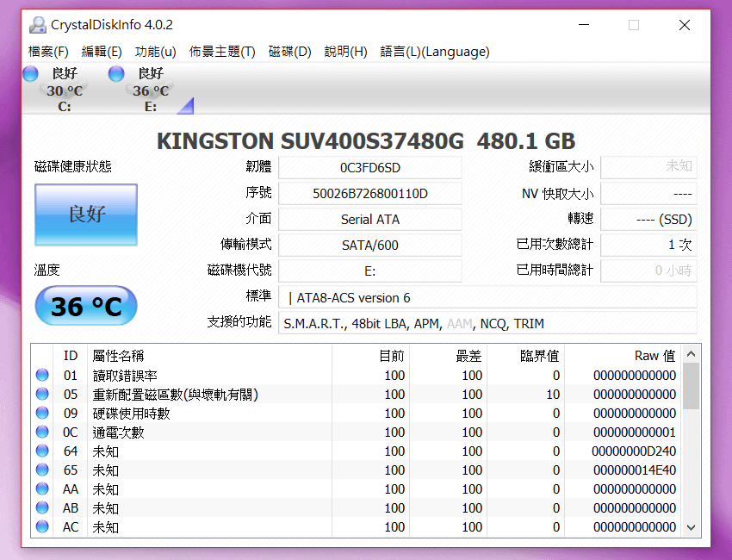Close the CrystalDiskInfo window
The image size is (732, 560).
(685, 25)
